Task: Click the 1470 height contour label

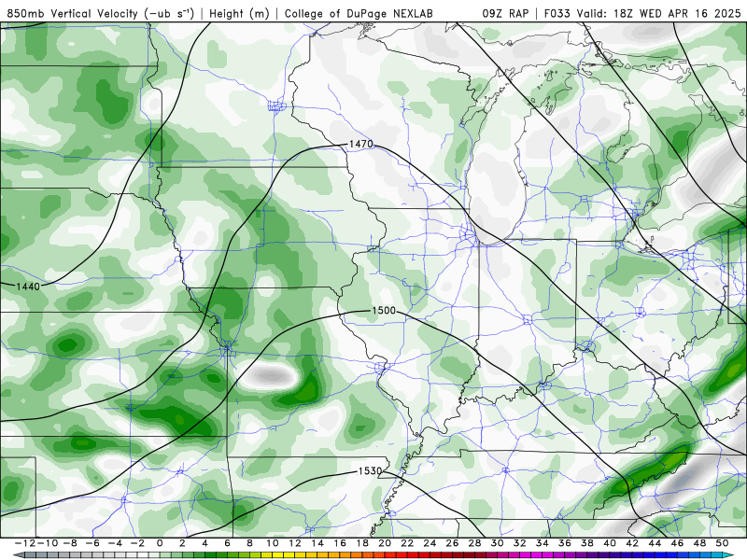Action: click(x=361, y=144)
